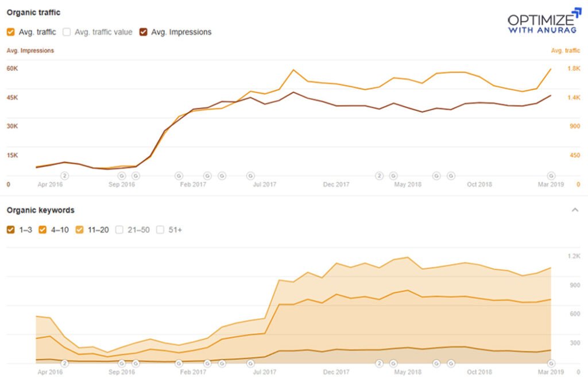Disable the 1–3 keyword position checkbox
588x382 pixels.
pos(10,229)
